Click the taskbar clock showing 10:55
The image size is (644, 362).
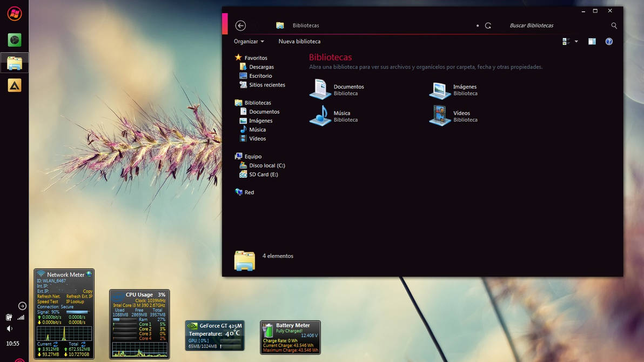(x=13, y=344)
